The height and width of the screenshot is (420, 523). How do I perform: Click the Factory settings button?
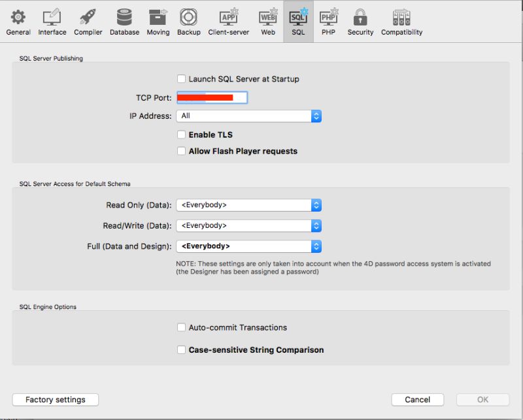[x=55, y=399]
